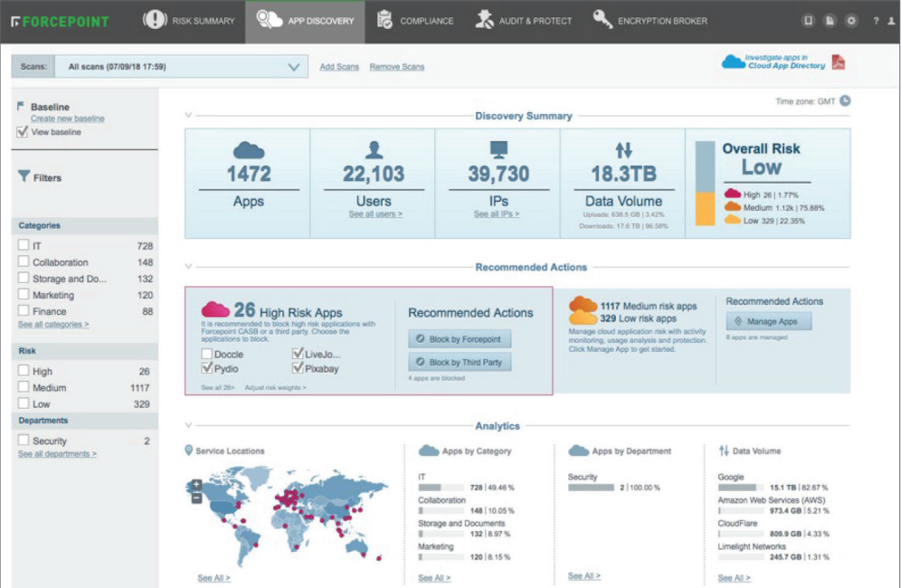Check the Marketing category filter
Image resolution: width=901 pixels, height=588 pixels.
click(x=24, y=294)
